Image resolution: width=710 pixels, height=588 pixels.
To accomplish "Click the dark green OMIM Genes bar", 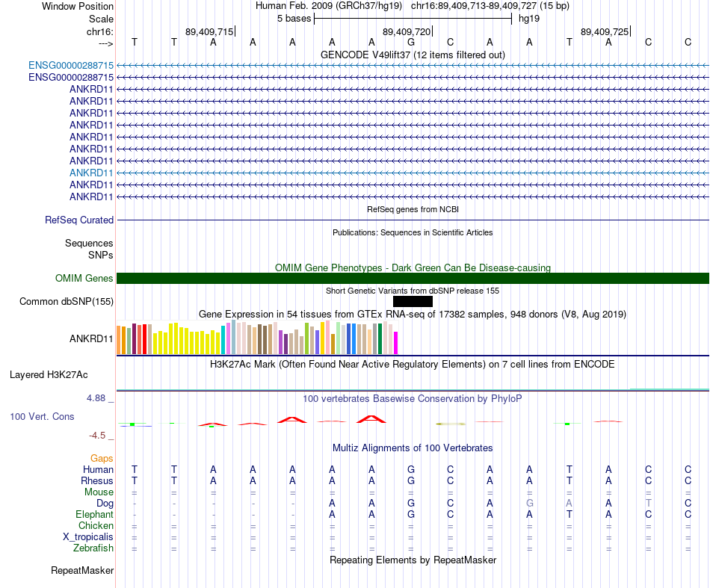I will 413,279.
